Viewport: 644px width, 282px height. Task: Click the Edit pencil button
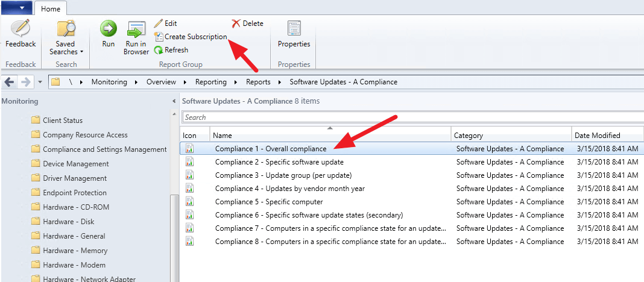(165, 23)
